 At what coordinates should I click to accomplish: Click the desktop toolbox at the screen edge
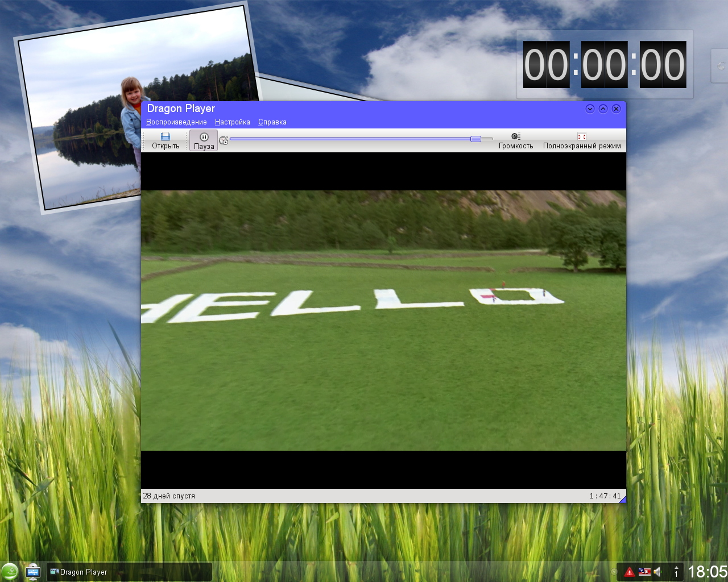(x=720, y=66)
